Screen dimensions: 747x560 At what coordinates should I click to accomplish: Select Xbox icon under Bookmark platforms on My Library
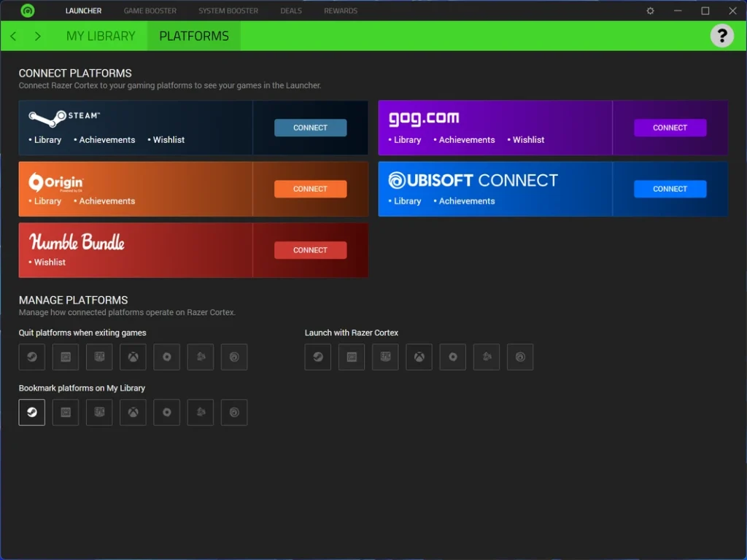133,413
